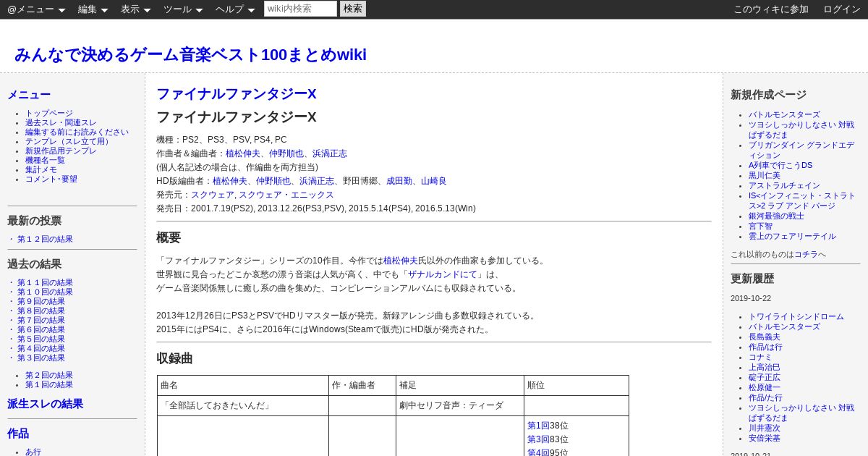Open バトルモンスターズ in 新規作成ページ list

click(784, 115)
